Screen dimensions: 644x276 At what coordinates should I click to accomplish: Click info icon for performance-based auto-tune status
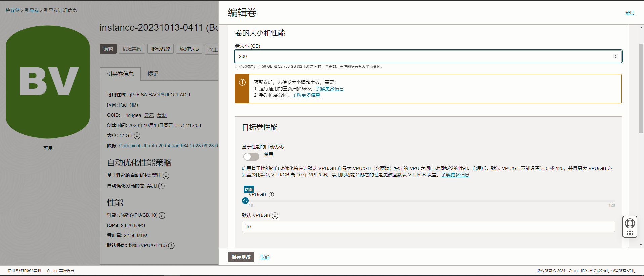[166, 175]
